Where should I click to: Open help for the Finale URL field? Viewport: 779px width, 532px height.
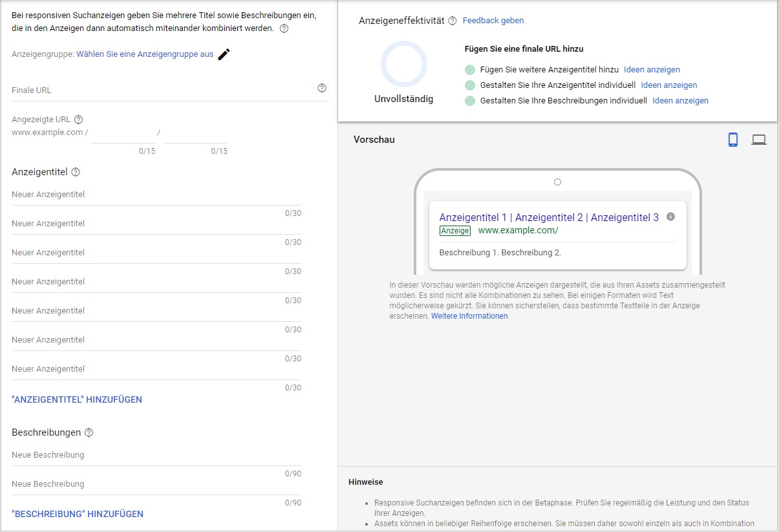tap(321, 88)
